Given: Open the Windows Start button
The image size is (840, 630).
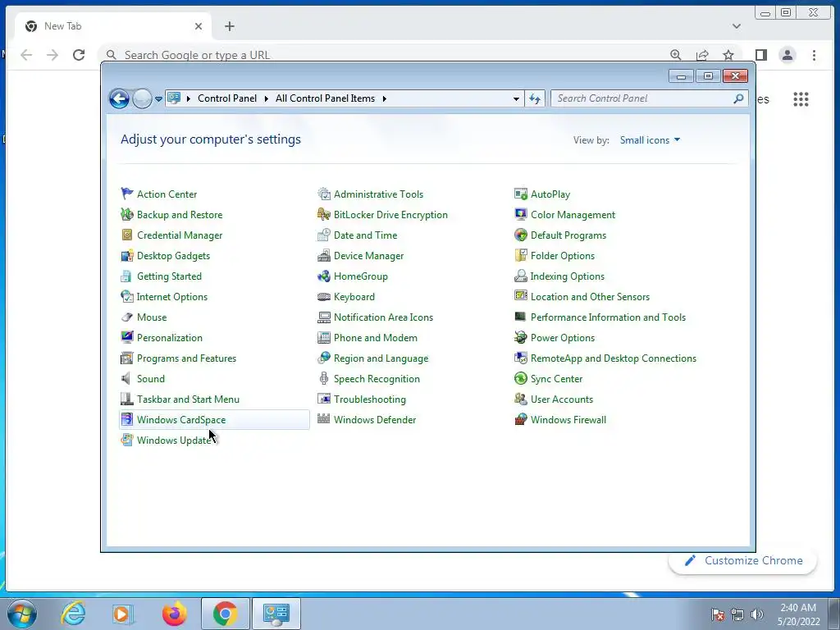Looking at the screenshot, I should (22, 614).
